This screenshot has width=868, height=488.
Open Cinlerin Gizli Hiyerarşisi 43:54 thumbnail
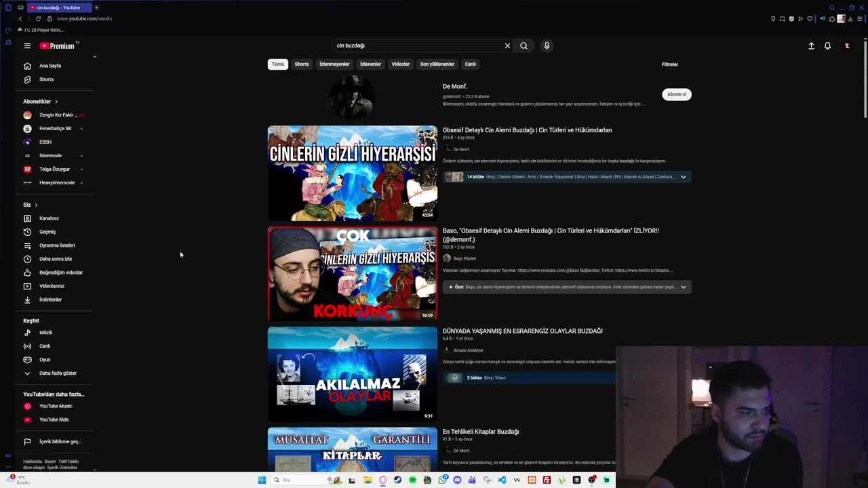353,173
